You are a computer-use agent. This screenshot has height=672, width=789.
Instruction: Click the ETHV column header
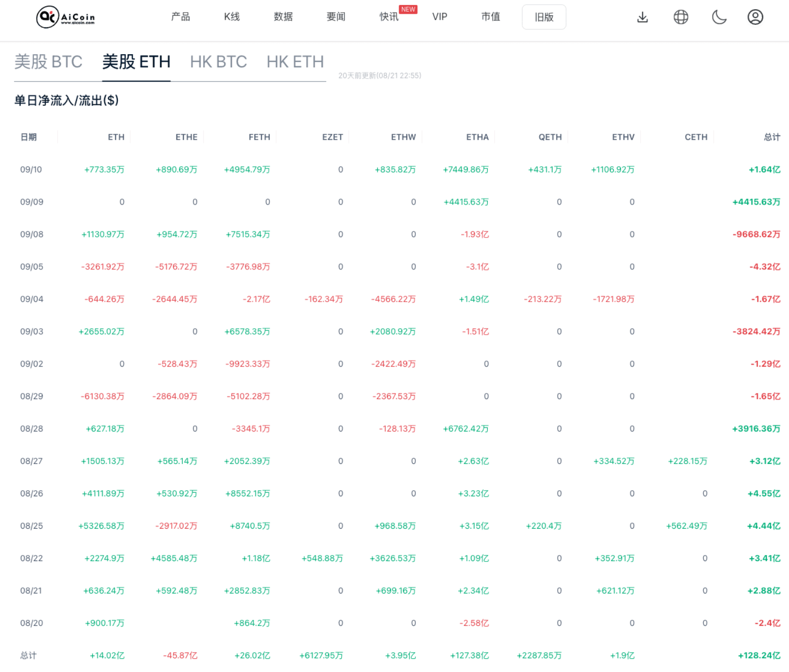click(623, 137)
